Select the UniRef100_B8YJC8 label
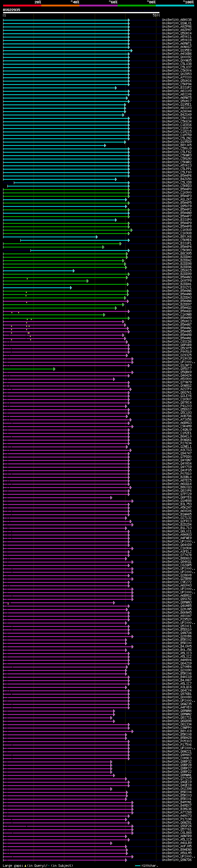Viewport: 197px width, 868px height. click(177, 732)
